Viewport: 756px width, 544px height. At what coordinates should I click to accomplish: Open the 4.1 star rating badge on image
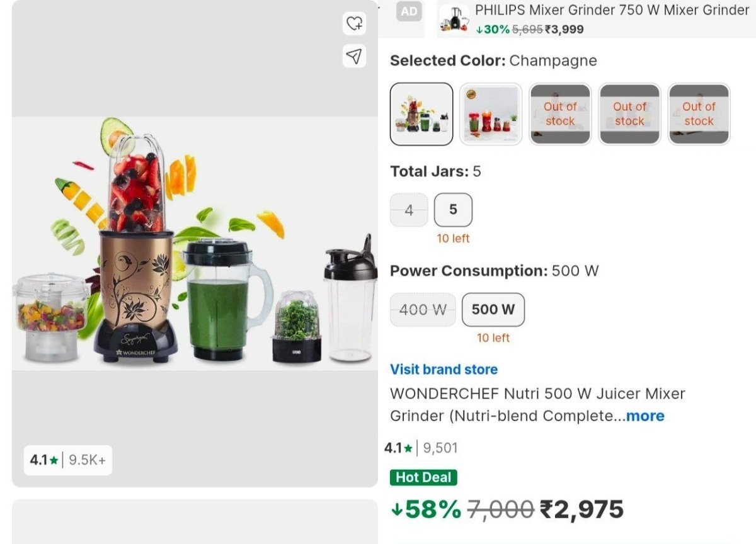point(68,460)
